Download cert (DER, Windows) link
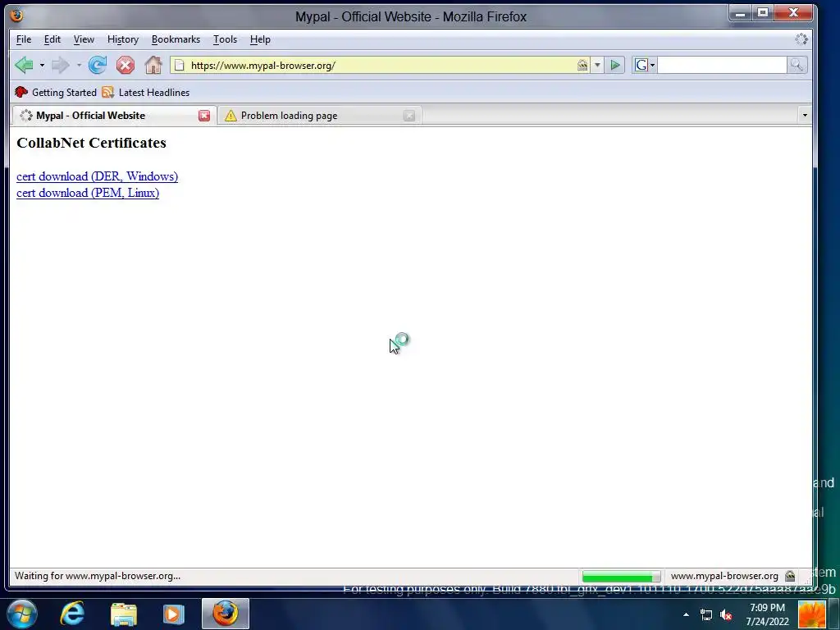840x630 pixels. 97,176
